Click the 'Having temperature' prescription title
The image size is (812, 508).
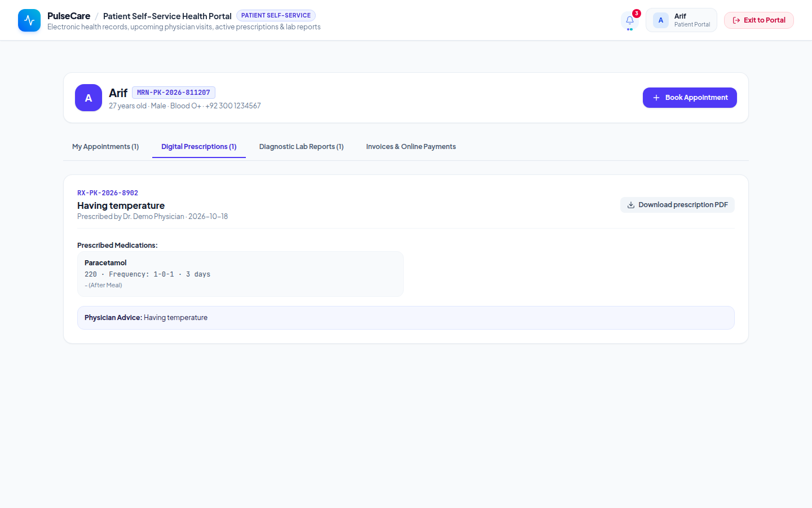tap(121, 205)
